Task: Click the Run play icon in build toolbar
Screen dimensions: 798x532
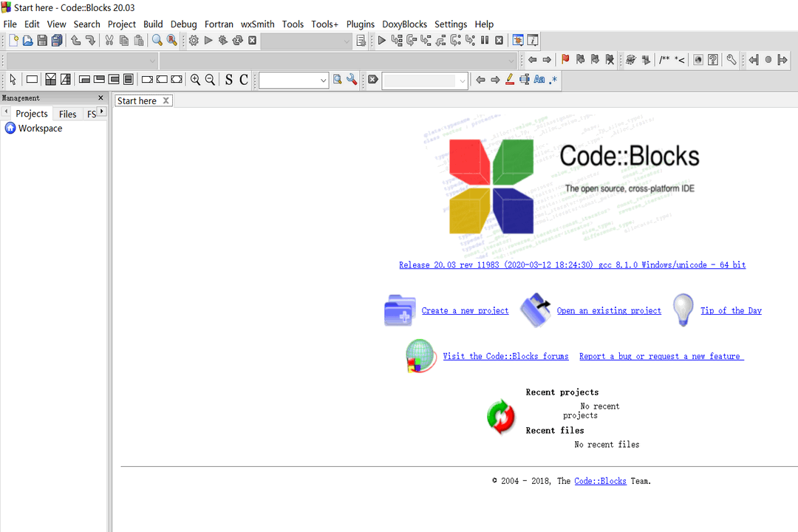Action: (208, 40)
